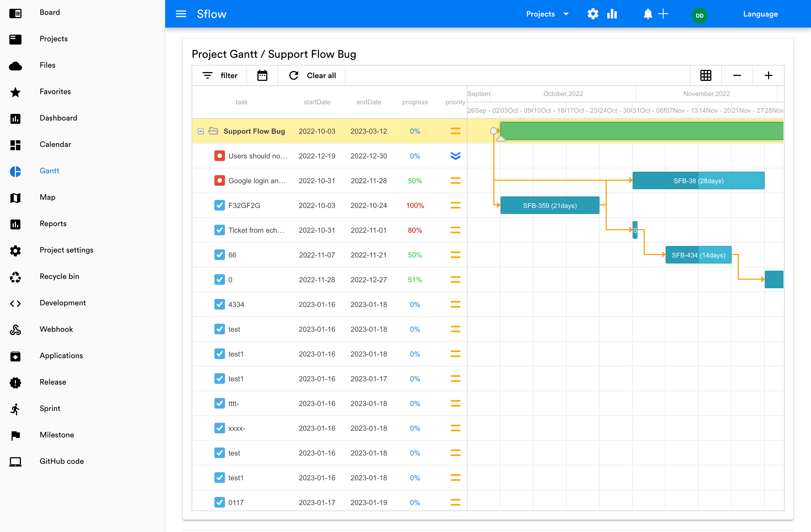
Task: Toggle checkbox for task 4334
Action: [x=219, y=304]
